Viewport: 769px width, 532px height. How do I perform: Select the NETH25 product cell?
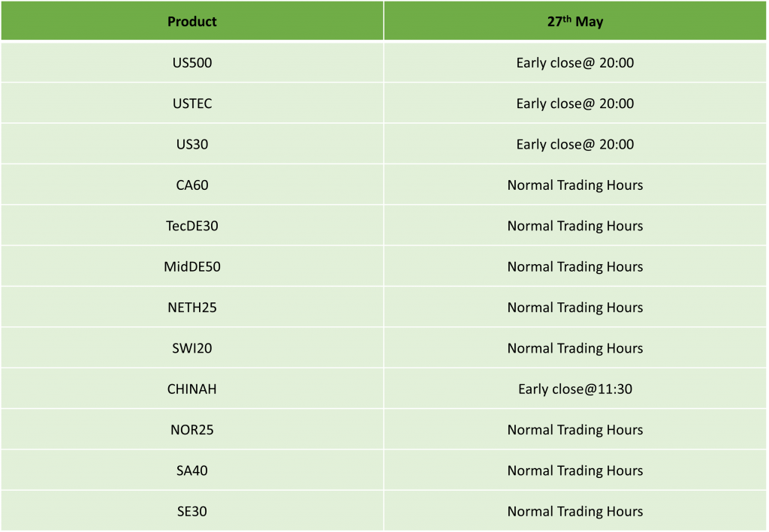pyautogui.click(x=191, y=307)
